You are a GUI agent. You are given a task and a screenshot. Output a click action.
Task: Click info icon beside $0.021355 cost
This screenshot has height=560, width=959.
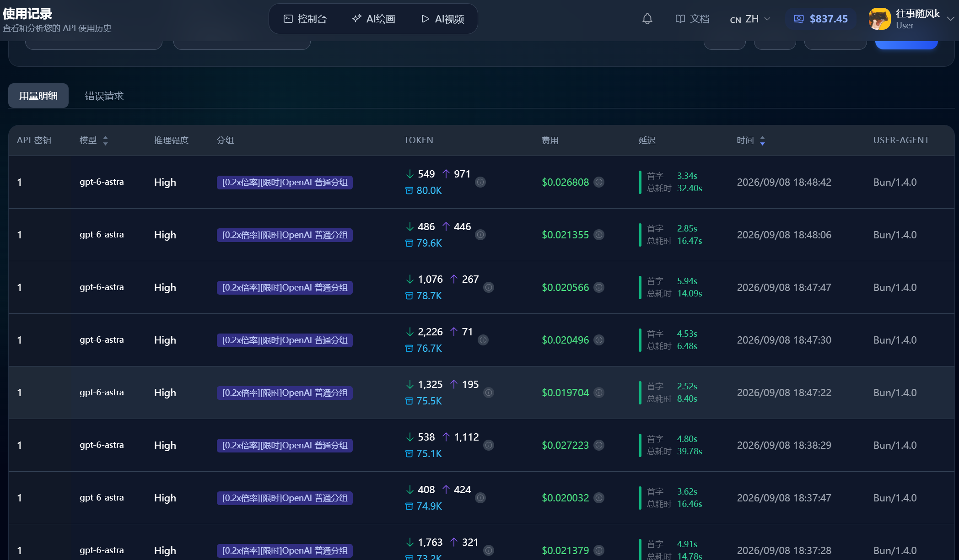pos(599,235)
